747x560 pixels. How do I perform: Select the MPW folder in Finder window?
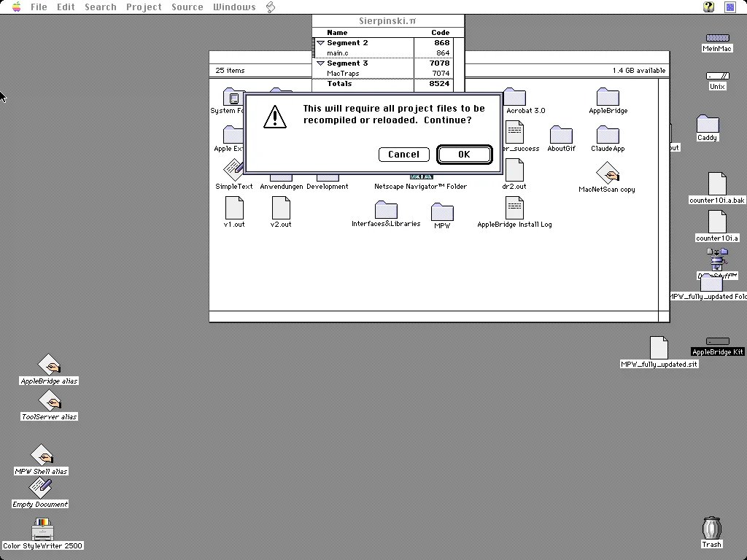click(x=442, y=212)
